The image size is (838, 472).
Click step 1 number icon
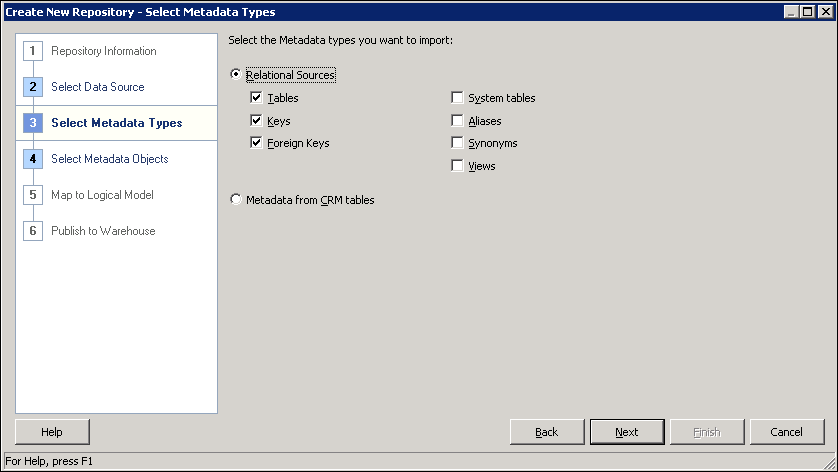[x=33, y=51]
